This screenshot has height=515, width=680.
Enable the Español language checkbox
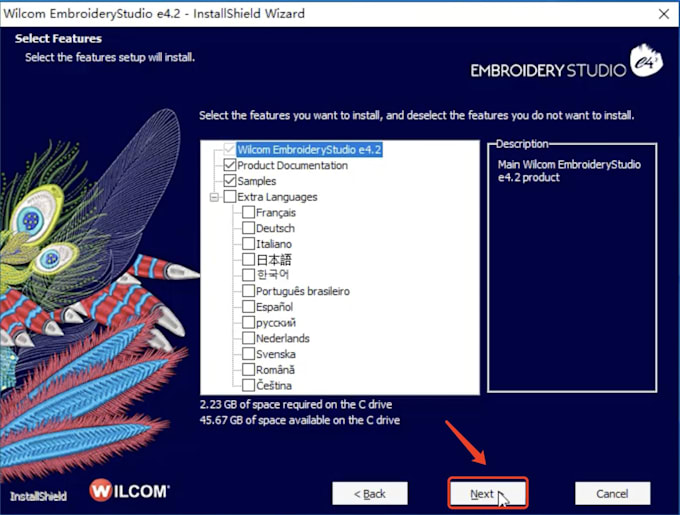tap(248, 307)
